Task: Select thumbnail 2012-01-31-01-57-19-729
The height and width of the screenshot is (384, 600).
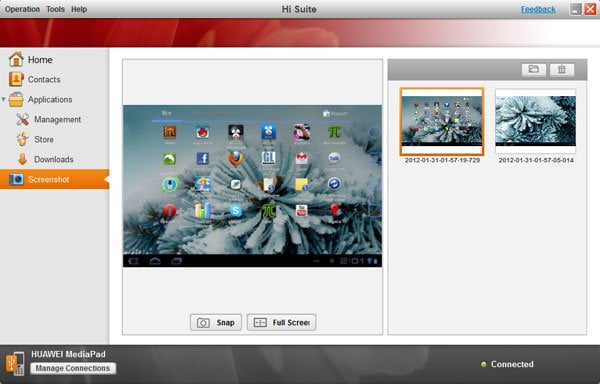Action: click(x=442, y=121)
